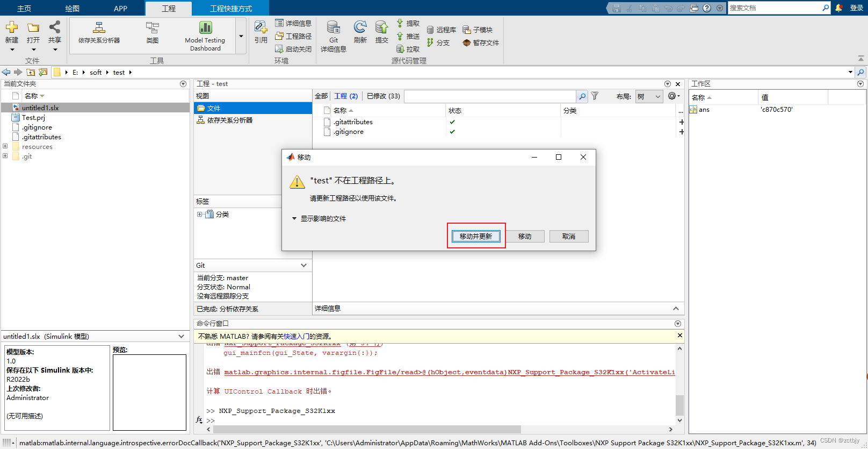The width and height of the screenshot is (868, 449).
Task: Click the switch windows icon in quick access bar
Action: (x=694, y=8)
